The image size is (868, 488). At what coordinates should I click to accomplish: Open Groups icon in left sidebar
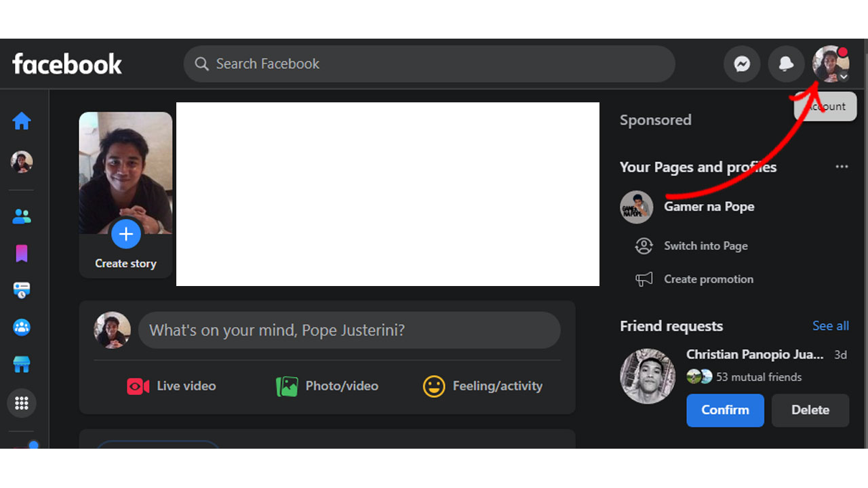tap(22, 327)
